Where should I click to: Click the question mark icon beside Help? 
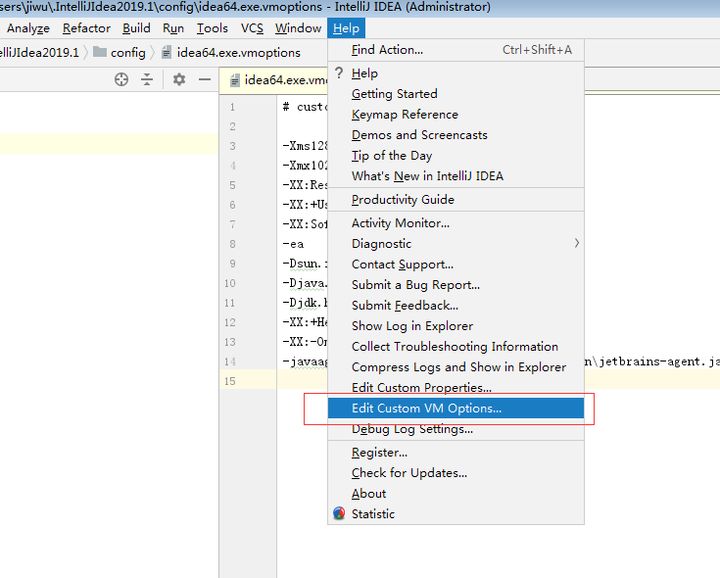tap(339, 73)
